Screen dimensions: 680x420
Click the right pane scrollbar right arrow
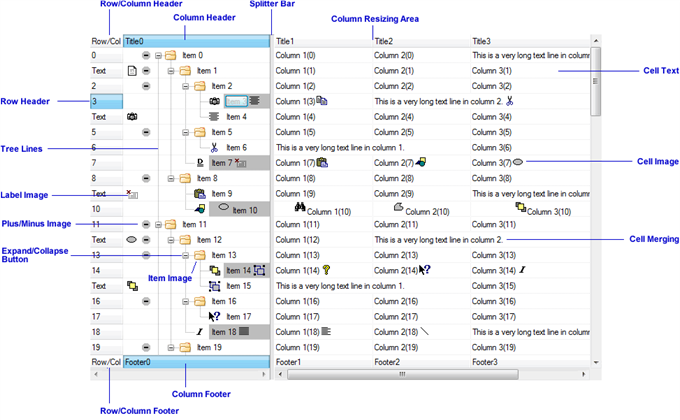584,374
